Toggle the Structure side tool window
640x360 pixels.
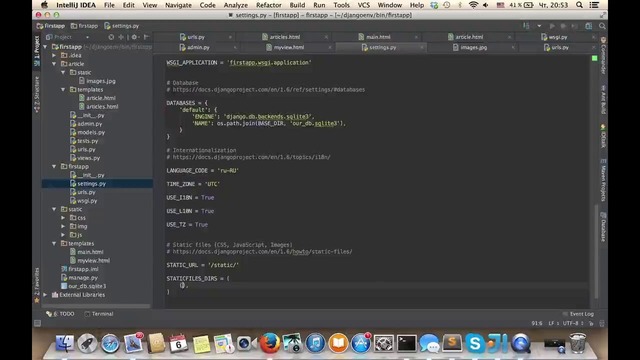pyautogui.click(x=37, y=93)
